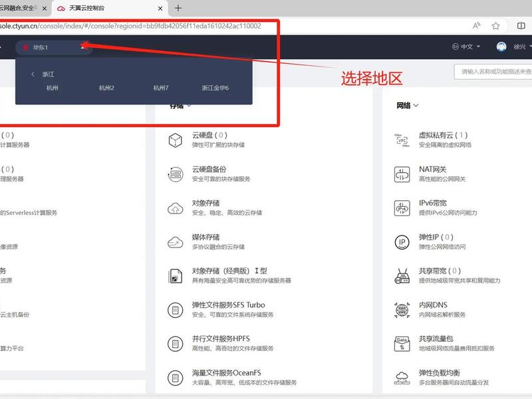This screenshot has width=532, height=399.
Task: Open the 虚拟私有云 VPC icon
Action: point(402,140)
